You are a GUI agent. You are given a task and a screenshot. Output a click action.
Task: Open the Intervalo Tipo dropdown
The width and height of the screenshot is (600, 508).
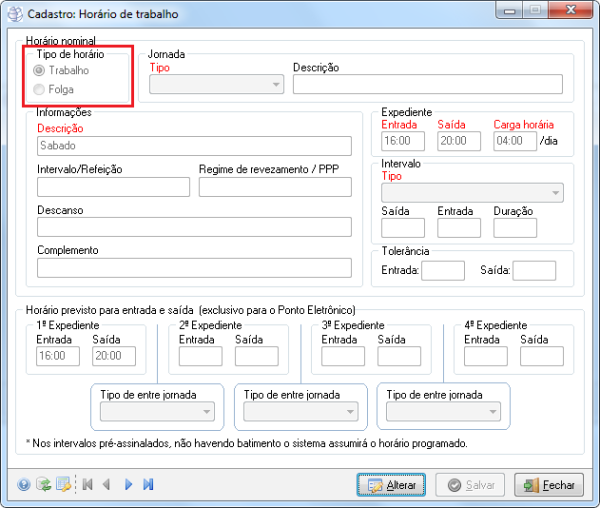pyautogui.click(x=472, y=193)
